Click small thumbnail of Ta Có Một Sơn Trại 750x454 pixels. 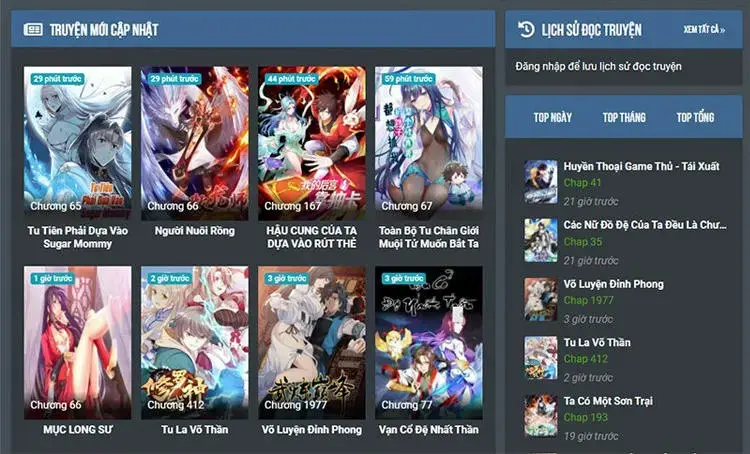(x=540, y=416)
